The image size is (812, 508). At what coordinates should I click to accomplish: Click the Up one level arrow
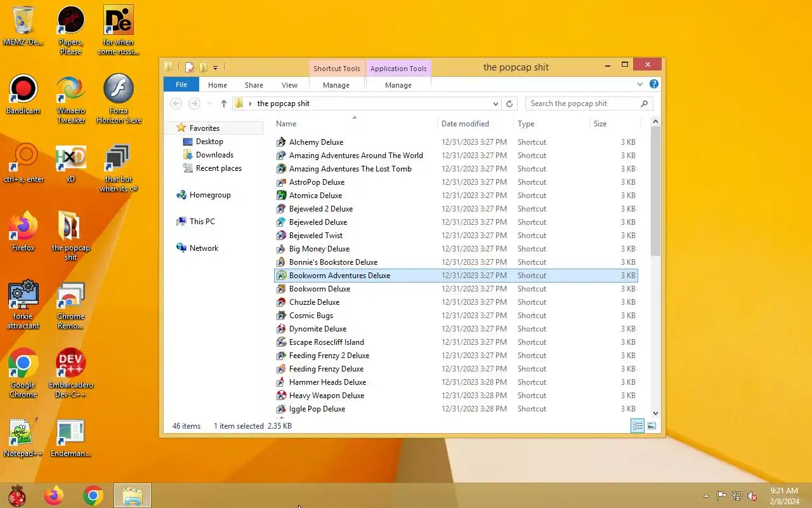[223, 104]
